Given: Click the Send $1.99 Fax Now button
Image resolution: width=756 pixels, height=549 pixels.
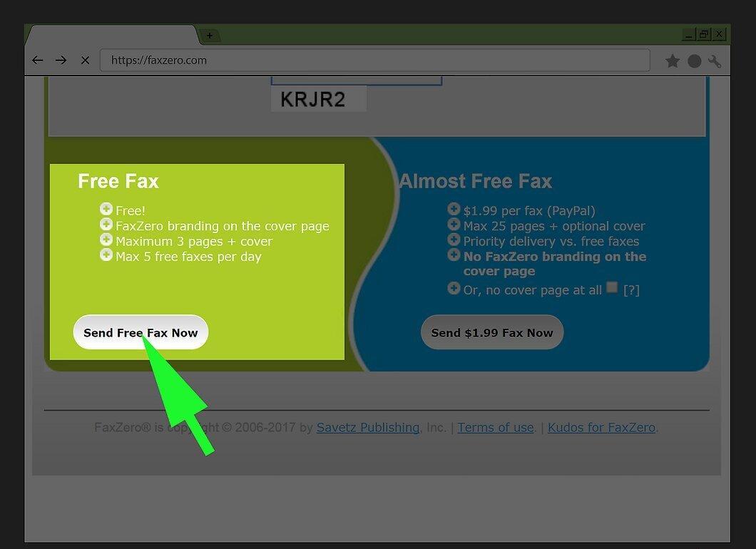Looking at the screenshot, I should (492, 332).
